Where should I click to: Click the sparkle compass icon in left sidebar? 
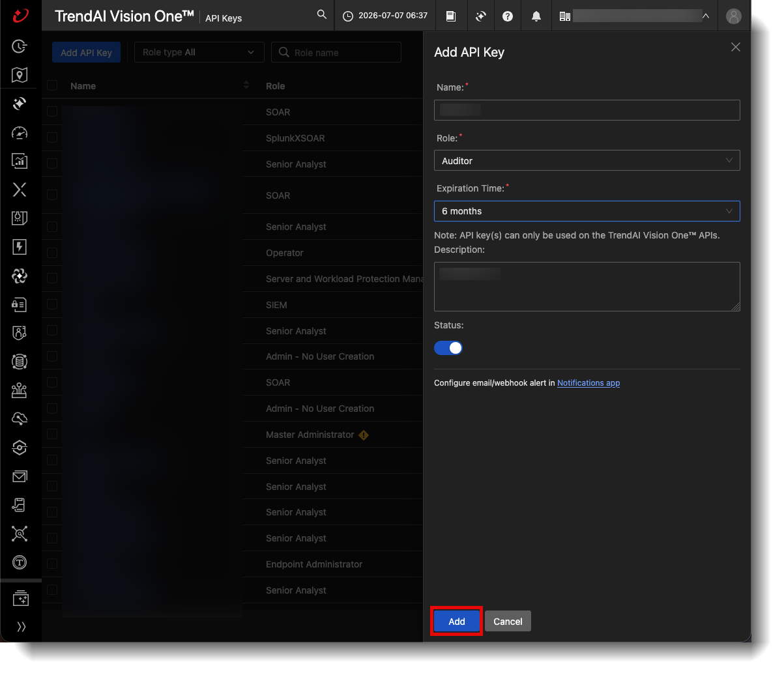click(x=20, y=104)
